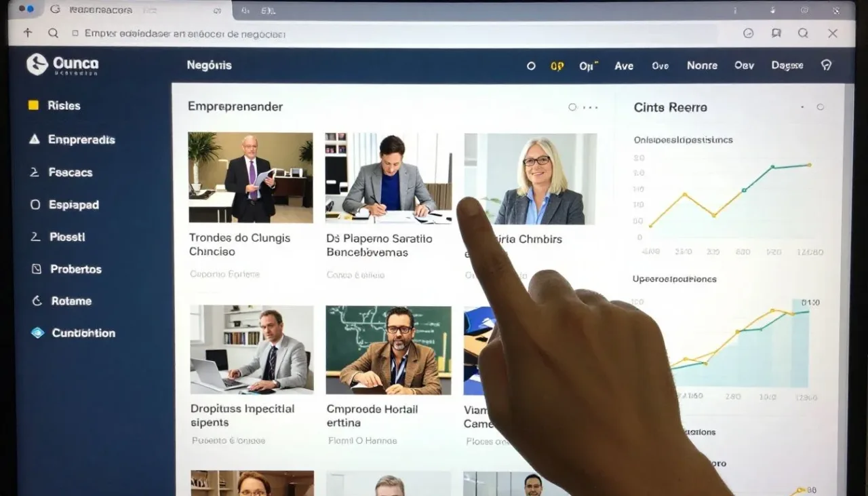Image resolution: width=868 pixels, height=496 pixels.
Task: Click the Ounca logo icon
Action: 37,64
